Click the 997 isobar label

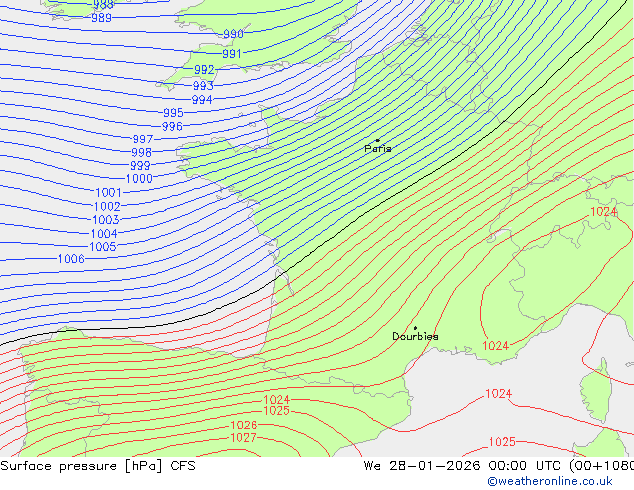pos(143,139)
